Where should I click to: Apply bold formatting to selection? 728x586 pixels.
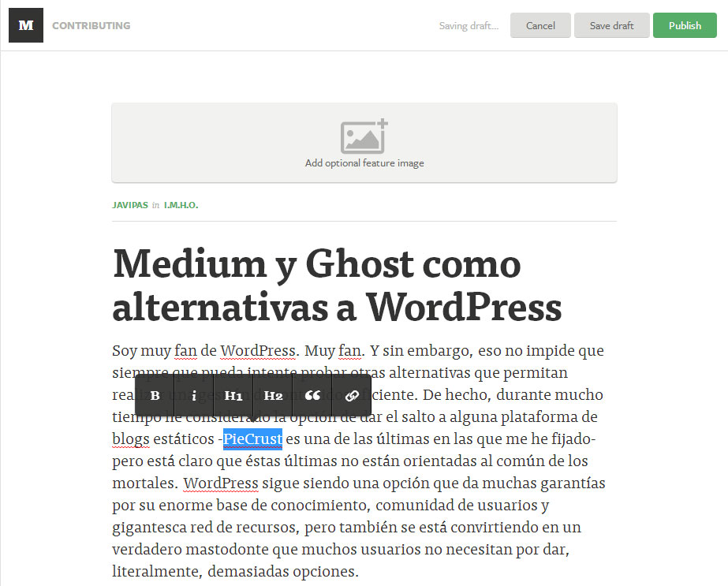click(x=155, y=396)
